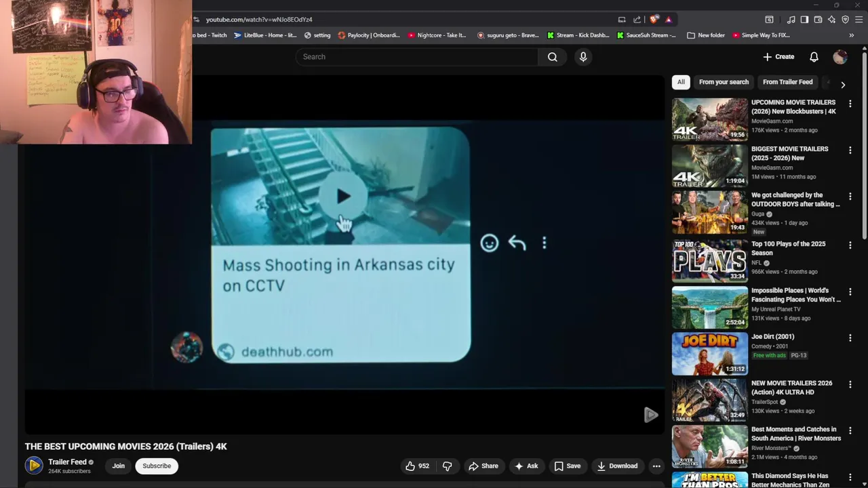Viewport: 868px width, 488px height.
Task: Dislike the video with thumbs down
Action: click(448, 466)
